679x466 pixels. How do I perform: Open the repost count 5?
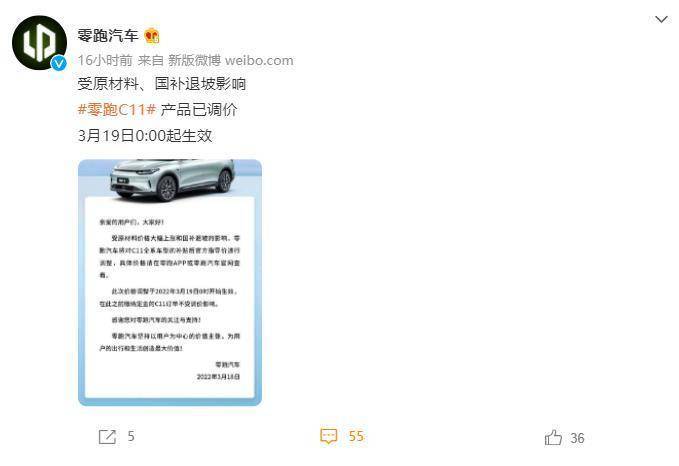pyautogui.click(x=131, y=436)
